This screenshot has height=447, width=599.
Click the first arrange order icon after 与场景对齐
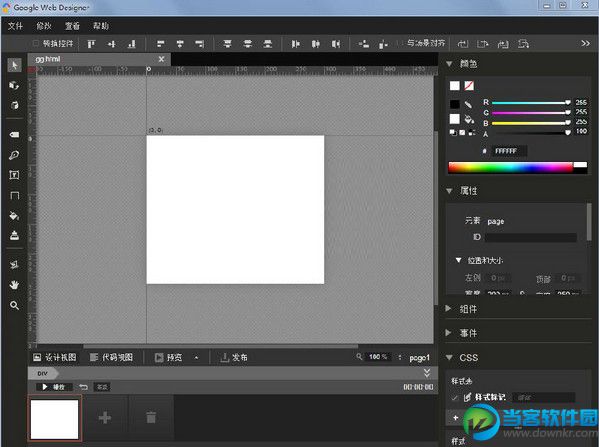tap(463, 44)
